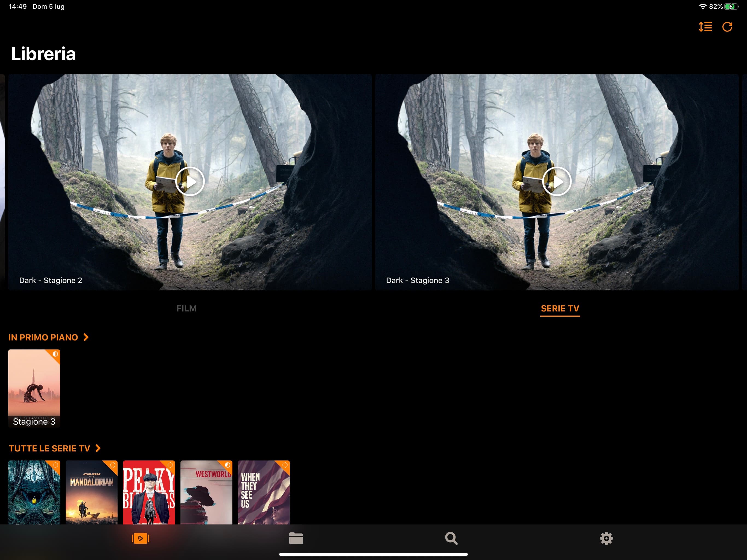Open the sort order icon
This screenshot has height=560, width=747.
click(x=705, y=27)
